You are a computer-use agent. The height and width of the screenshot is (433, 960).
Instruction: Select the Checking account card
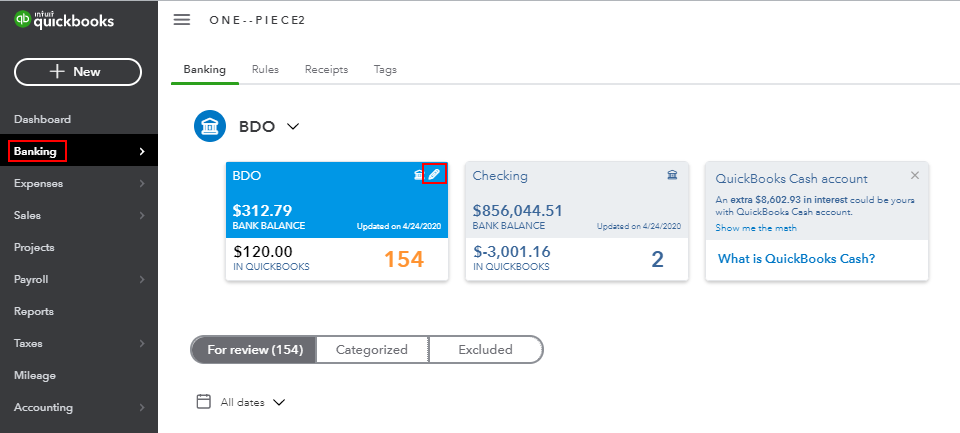coord(576,220)
